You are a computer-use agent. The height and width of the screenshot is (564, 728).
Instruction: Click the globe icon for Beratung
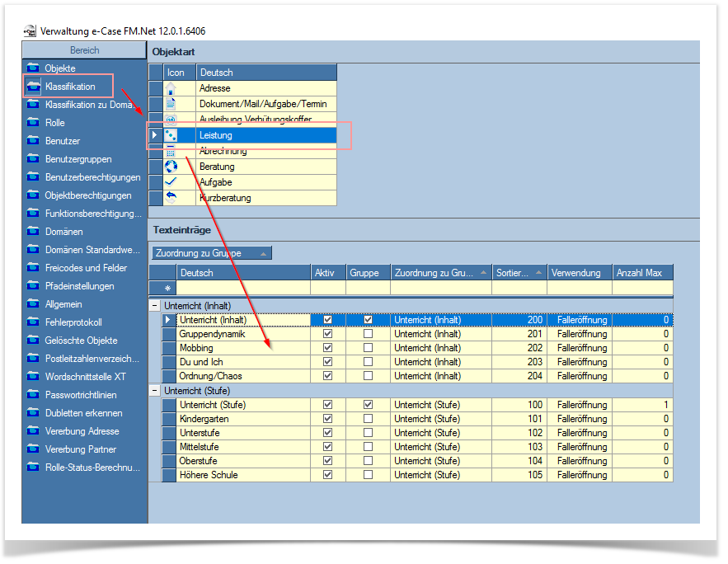click(171, 167)
